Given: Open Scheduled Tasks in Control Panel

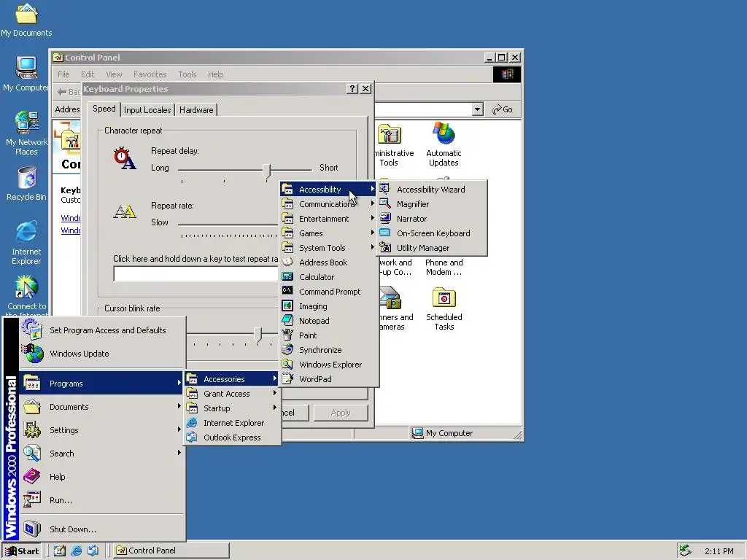Looking at the screenshot, I should [444, 308].
